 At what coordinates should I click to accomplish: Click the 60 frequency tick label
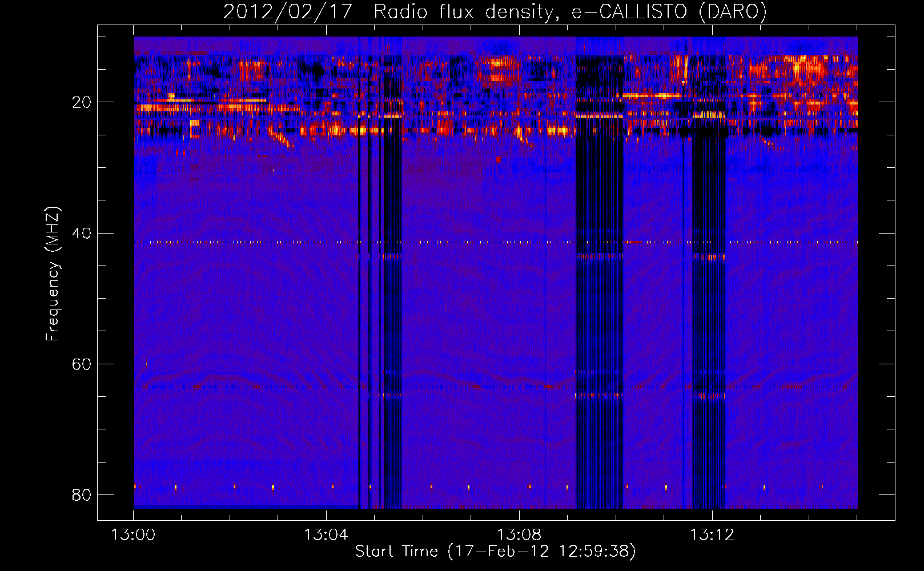[82, 364]
